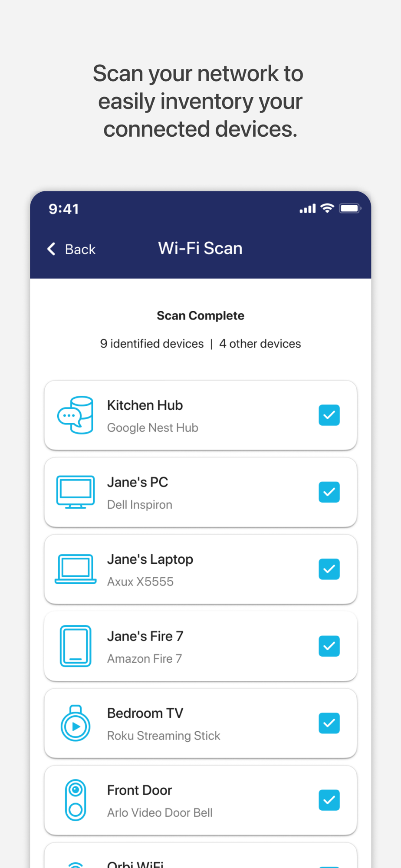The height and width of the screenshot is (868, 401).
Task: Click the Front Door doorbell icon
Action: pos(76,800)
